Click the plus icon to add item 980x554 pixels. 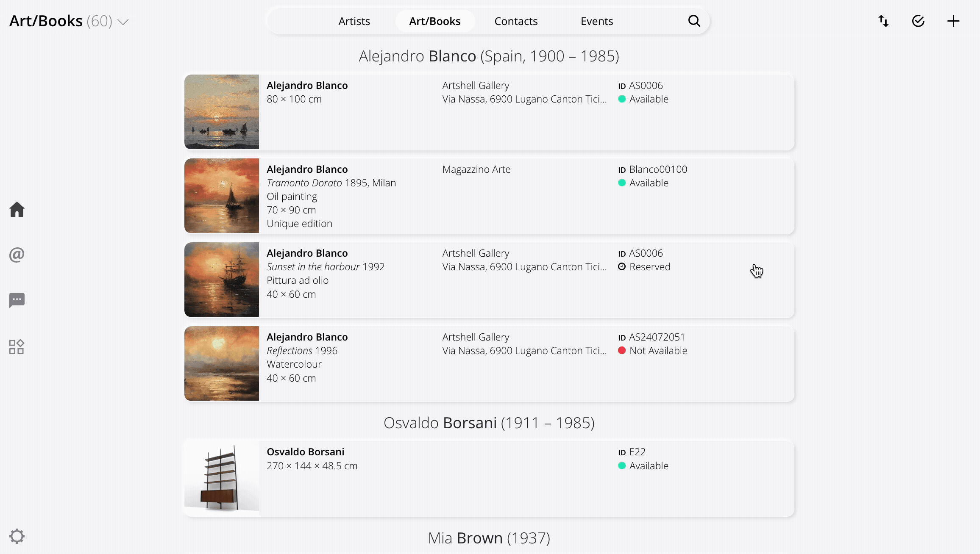[953, 21]
